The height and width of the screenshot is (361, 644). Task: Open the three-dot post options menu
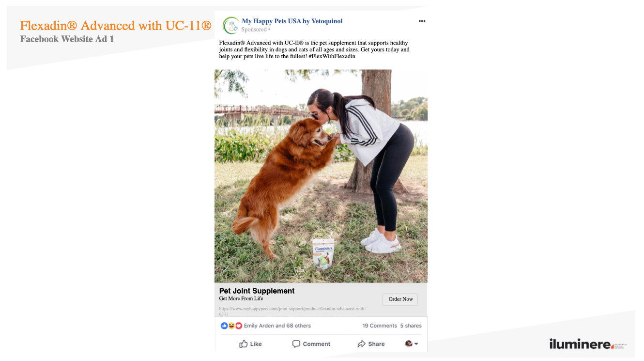click(422, 21)
